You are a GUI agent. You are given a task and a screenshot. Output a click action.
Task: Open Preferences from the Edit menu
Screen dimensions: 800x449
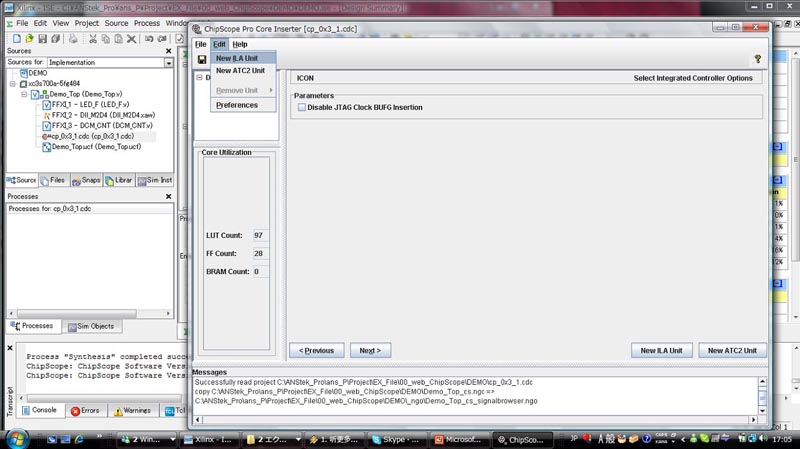(243, 105)
